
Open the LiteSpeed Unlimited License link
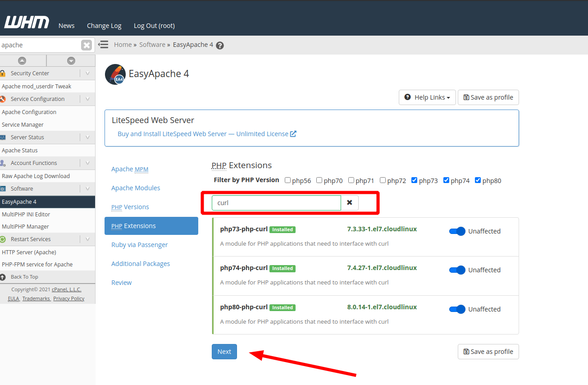click(x=206, y=134)
